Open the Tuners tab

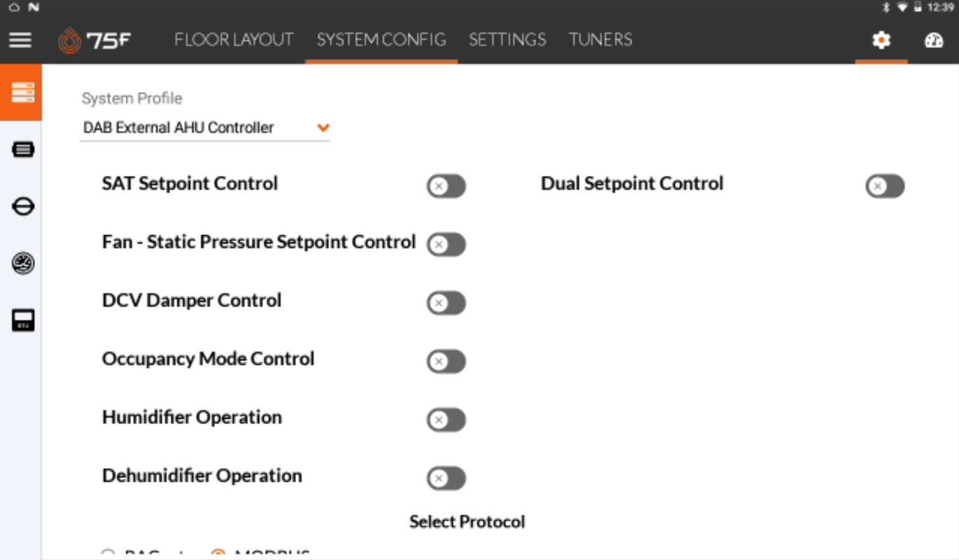[600, 40]
